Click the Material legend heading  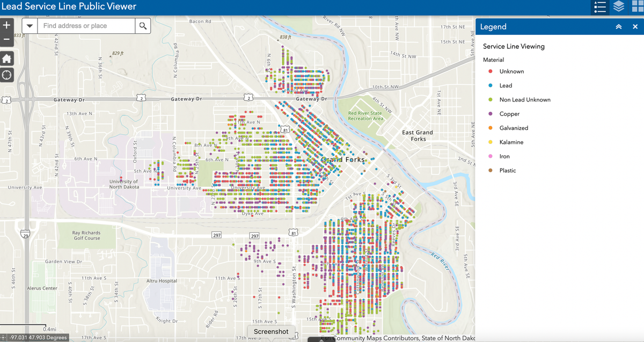pos(493,60)
